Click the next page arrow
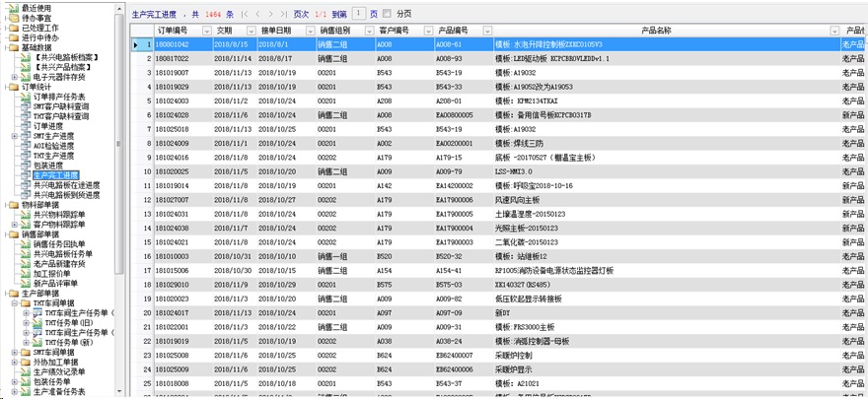Viewport: 868px width, 399px height. pyautogui.click(x=271, y=15)
